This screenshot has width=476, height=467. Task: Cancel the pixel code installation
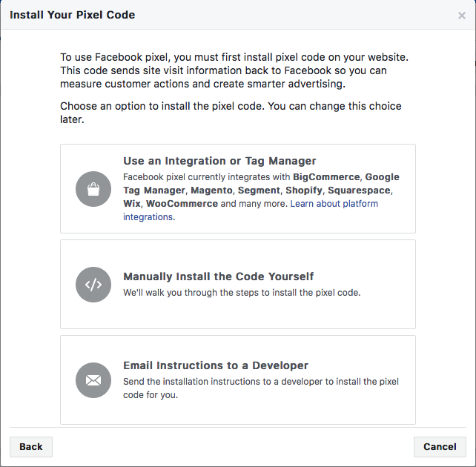pyautogui.click(x=440, y=447)
